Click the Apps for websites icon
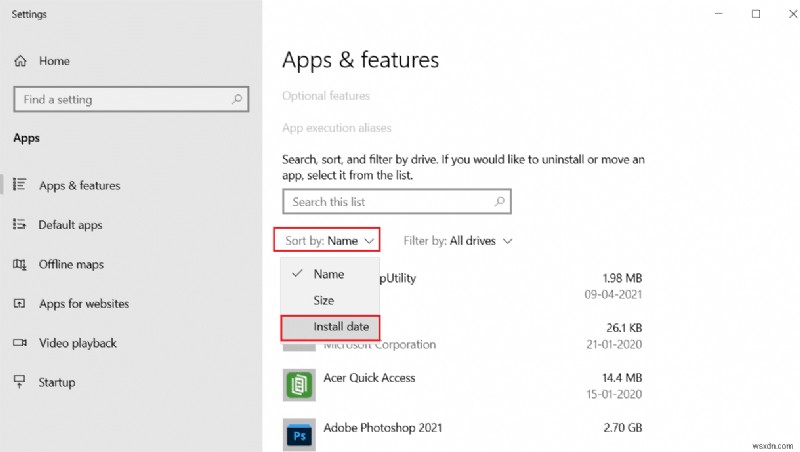Screen dimensions: 800x452 pyautogui.click(x=20, y=304)
